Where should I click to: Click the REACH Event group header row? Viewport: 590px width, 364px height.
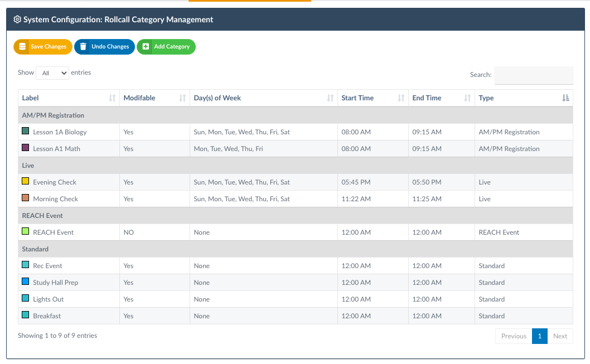[x=296, y=216]
